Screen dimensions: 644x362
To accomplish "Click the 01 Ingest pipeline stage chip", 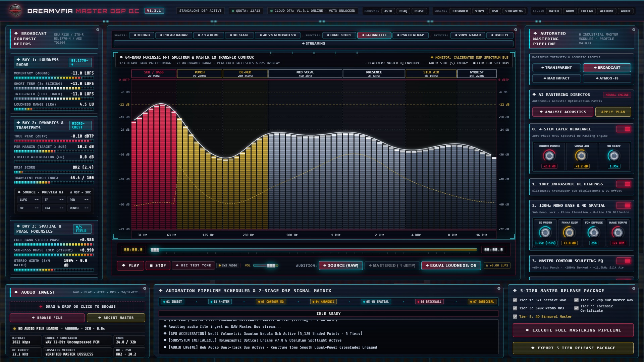I will [172, 302].
